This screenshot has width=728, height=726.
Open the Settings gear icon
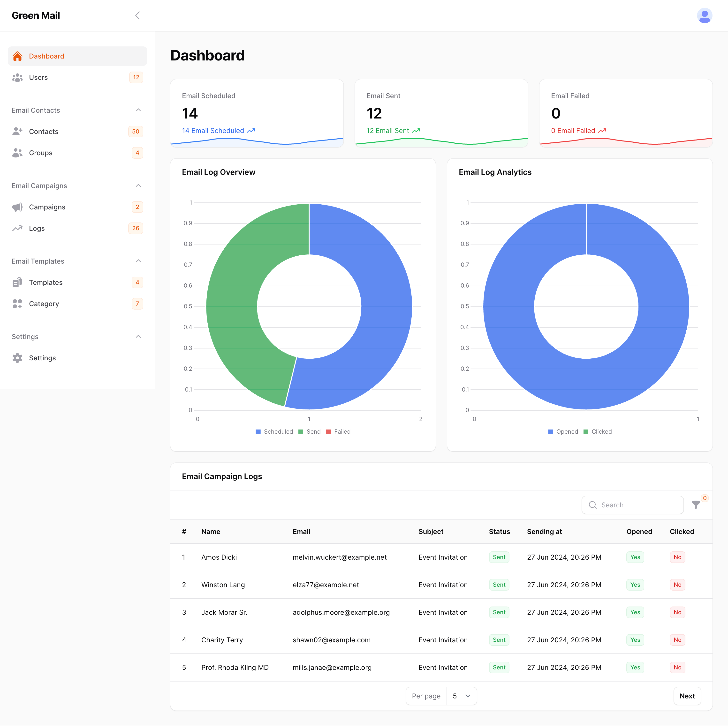(x=18, y=358)
